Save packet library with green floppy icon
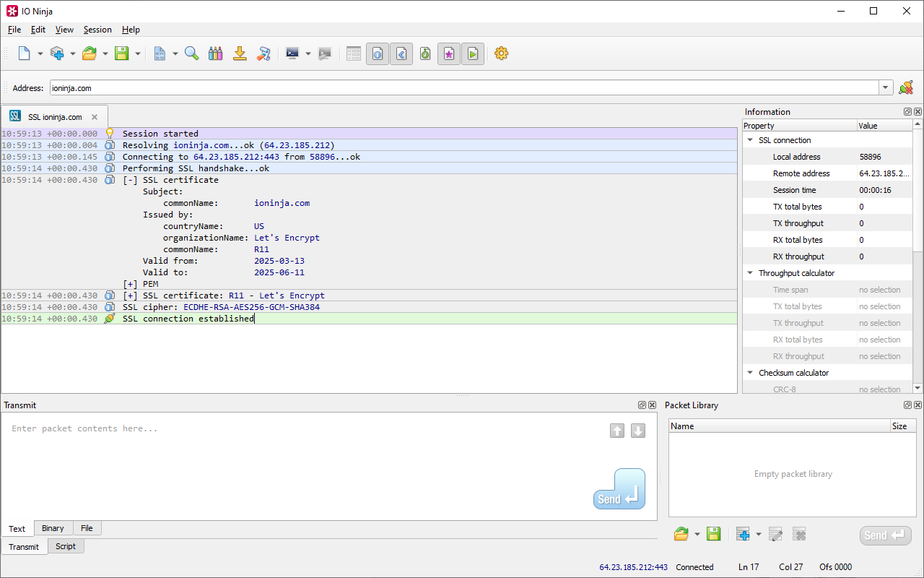Viewport: 924px width, 578px height. coord(713,535)
